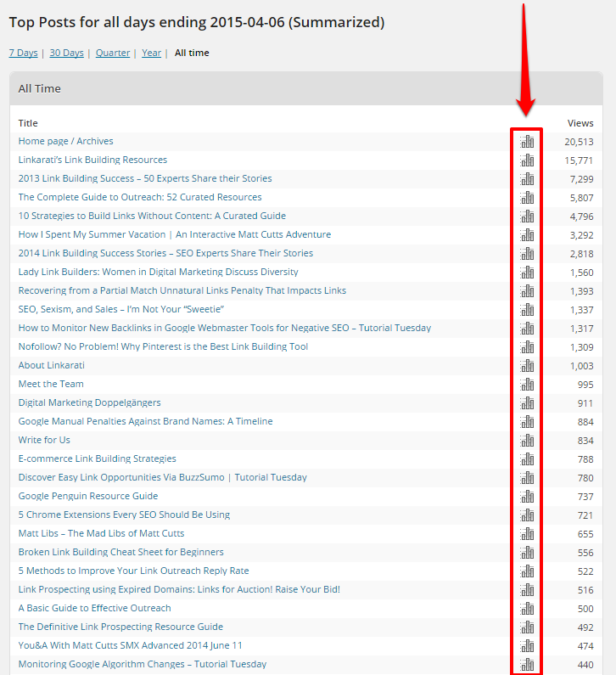Open Broken Link Building Cheat Sheet link
The width and height of the screenshot is (616, 675).
(x=120, y=552)
